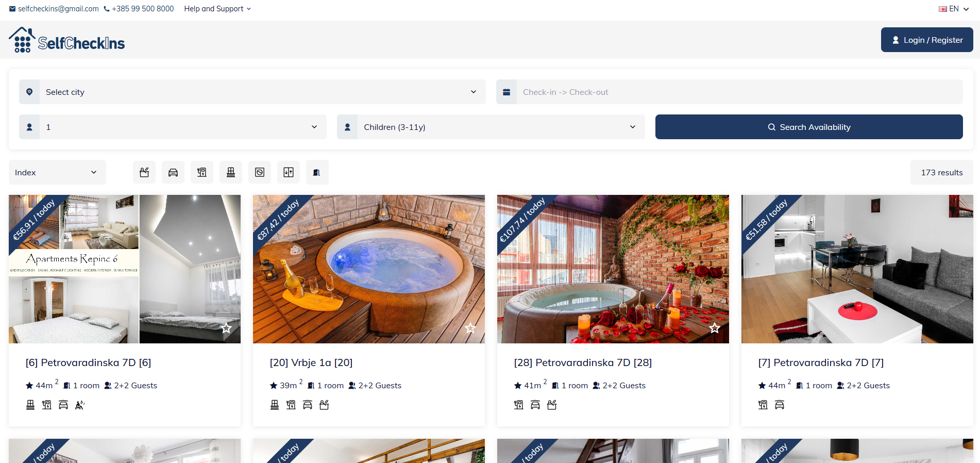980x463 pixels.
Task: Open the EN language menu
Action: (954, 9)
